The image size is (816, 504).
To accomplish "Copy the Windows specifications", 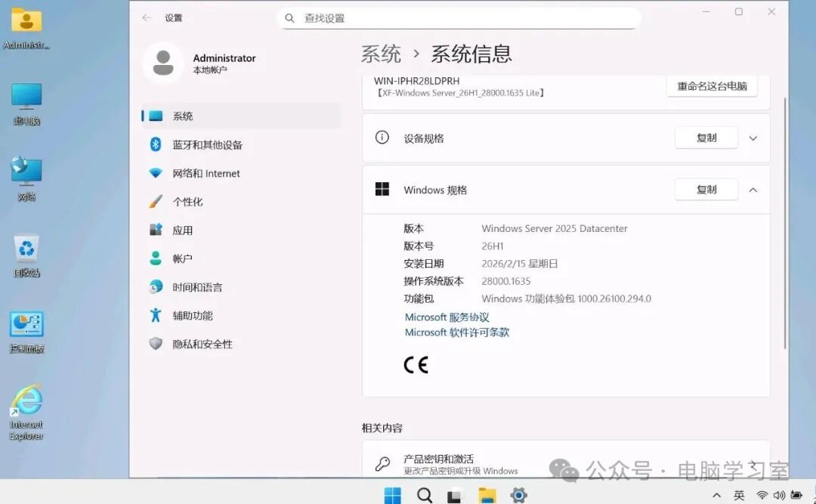I will pyautogui.click(x=706, y=190).
